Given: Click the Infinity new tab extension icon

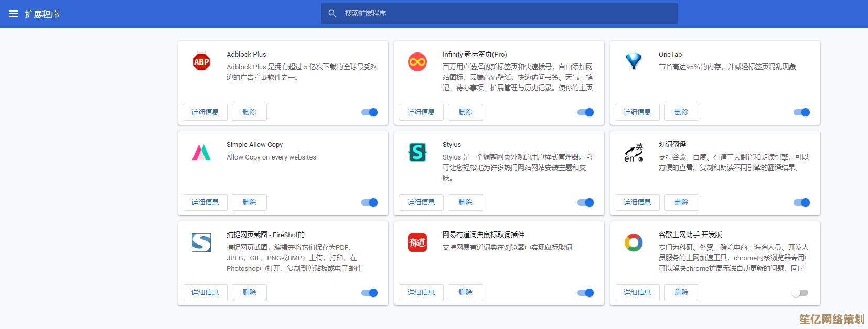Looking at the screenshot, I should [417, 62].
